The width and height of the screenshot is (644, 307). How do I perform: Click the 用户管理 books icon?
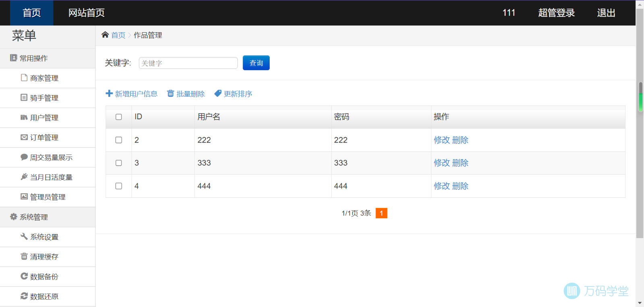24,117
